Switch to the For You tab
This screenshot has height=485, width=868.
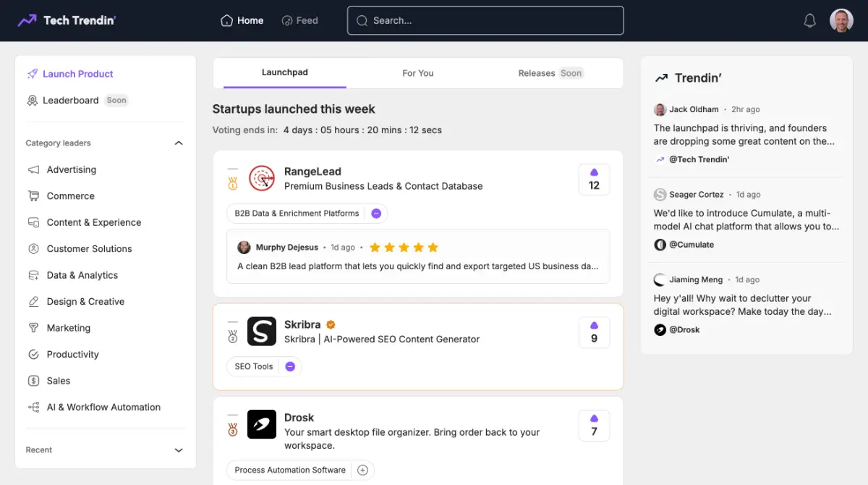pos(417,73)
